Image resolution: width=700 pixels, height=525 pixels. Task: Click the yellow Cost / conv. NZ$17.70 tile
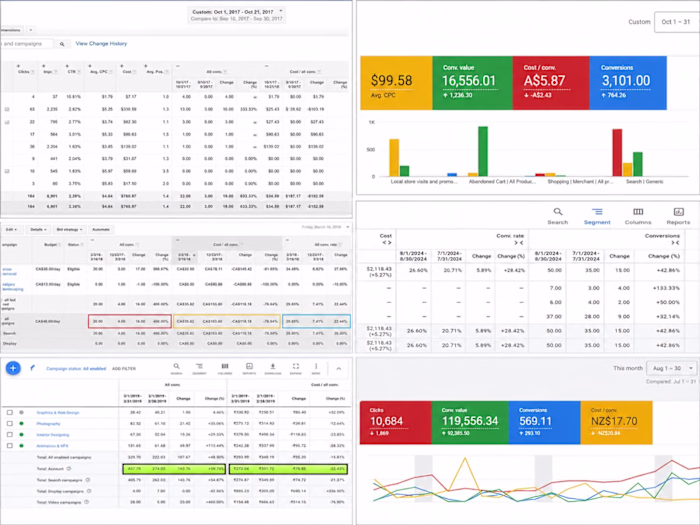click(617, 422)
